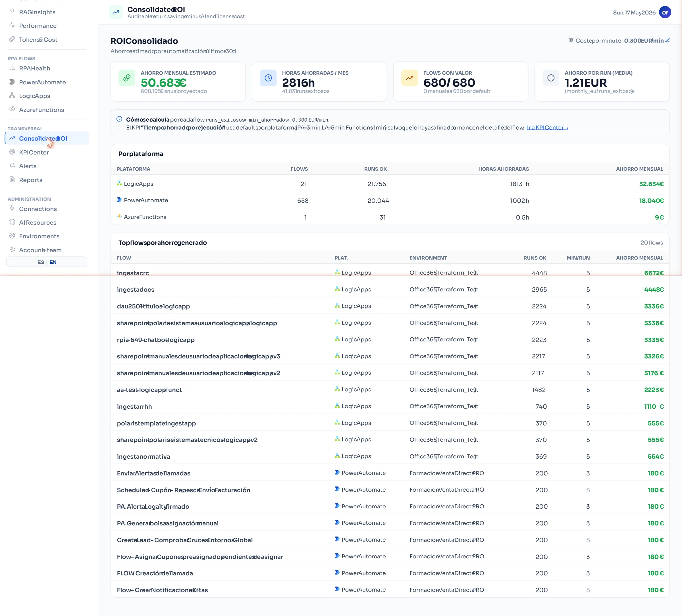Screen dimensions: 682x616
Task: Click info icon beside Cómo se calcula
Action: (119, 119)
